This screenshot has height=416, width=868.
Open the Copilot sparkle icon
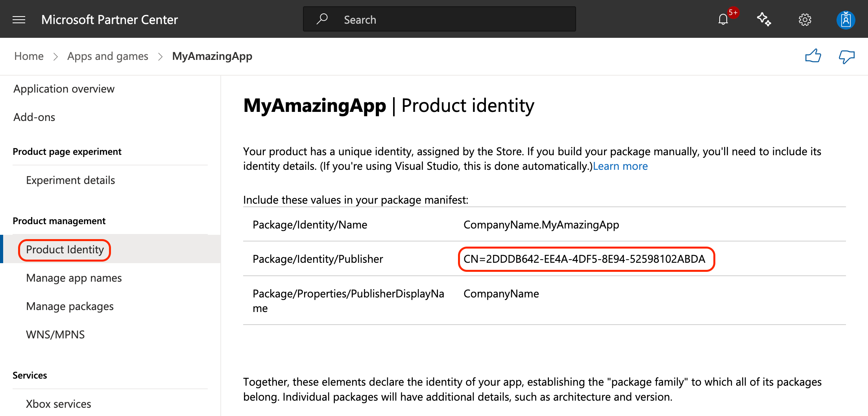point(764,19)
